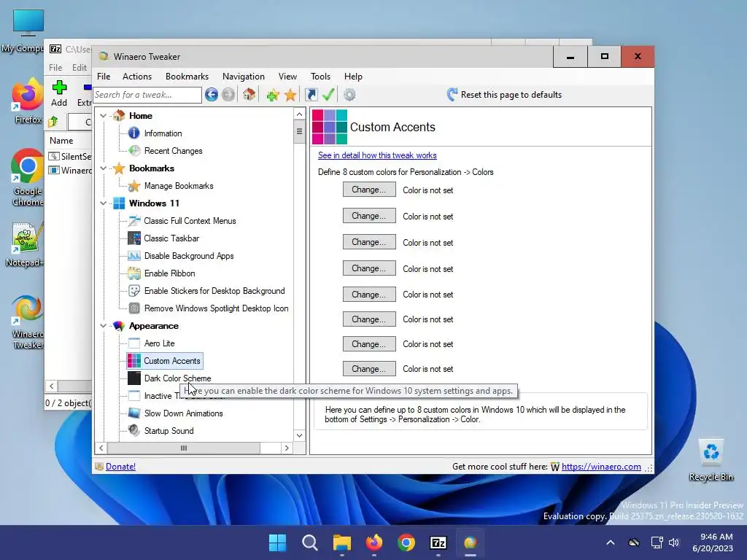Click the Search for a tweak field

point(147,95)
